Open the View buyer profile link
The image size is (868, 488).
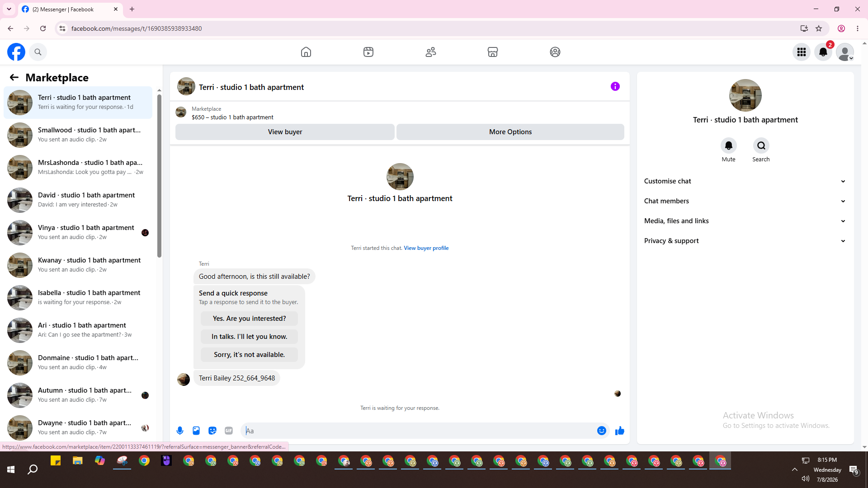click(x=426, y=248)
